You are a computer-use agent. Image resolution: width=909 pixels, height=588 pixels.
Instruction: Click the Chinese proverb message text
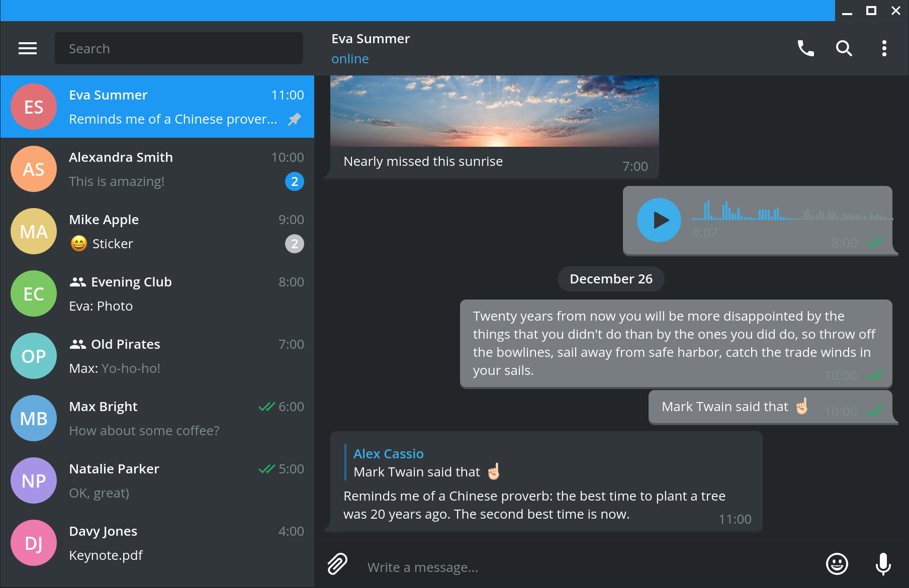pyautogui.click(x=534, y=505)
